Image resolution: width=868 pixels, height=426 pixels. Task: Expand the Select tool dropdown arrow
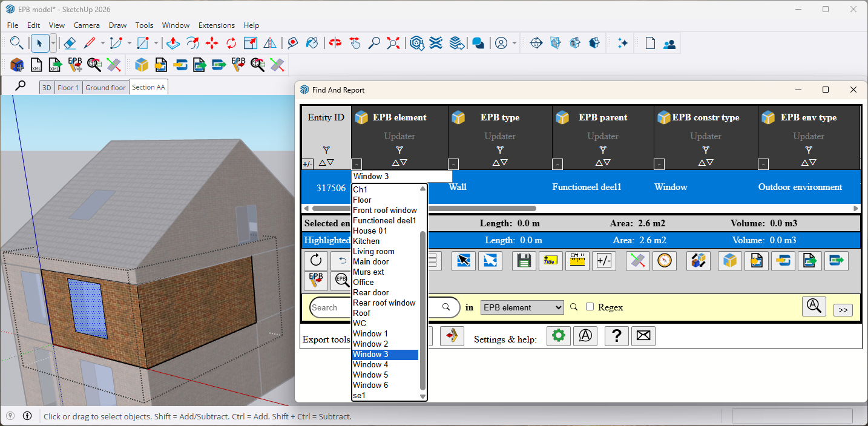point(53,43)
